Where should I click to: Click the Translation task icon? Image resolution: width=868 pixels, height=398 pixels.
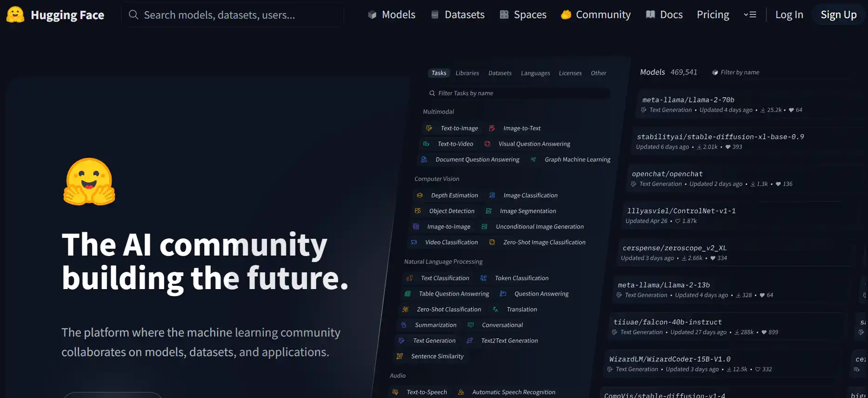click(x=495, y=310)
